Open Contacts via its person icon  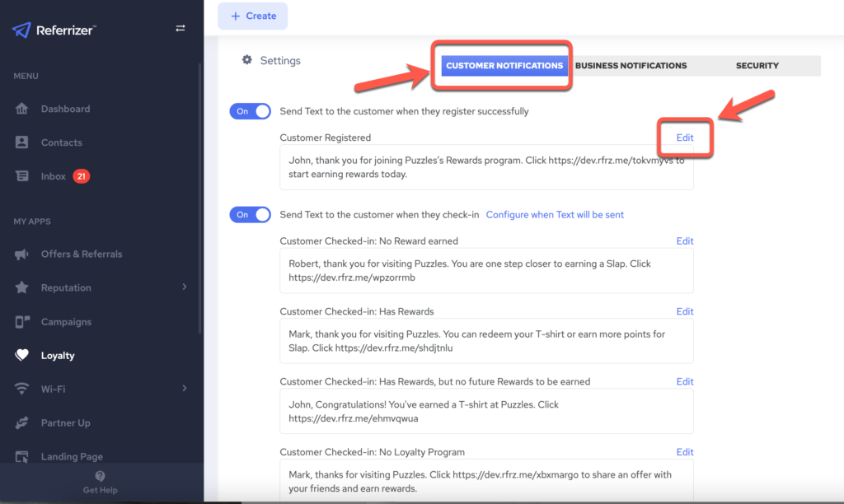point(23,142)
